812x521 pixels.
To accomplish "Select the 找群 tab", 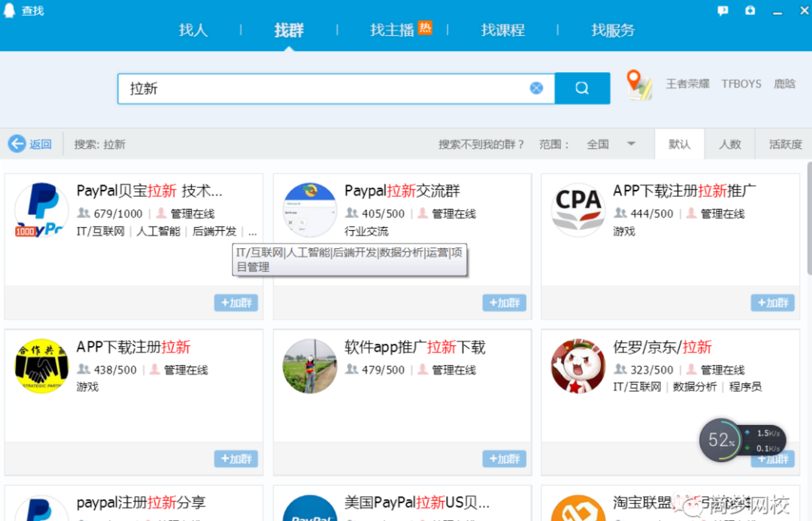I will [x=289, y=30].
